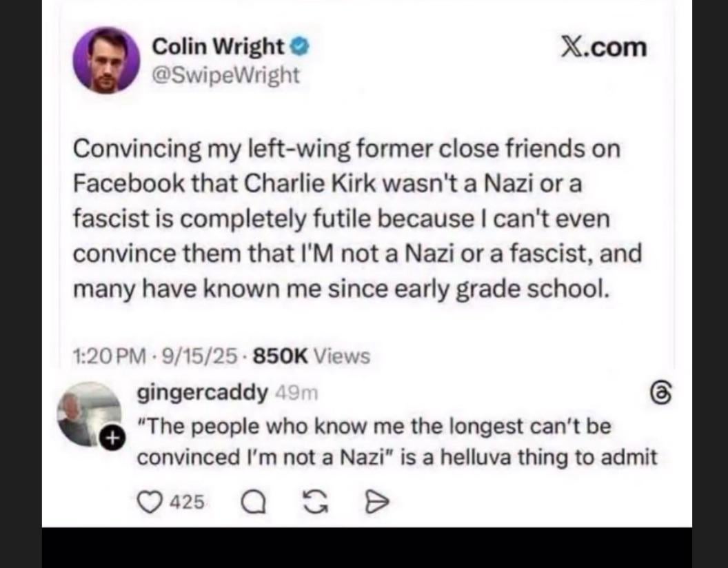Click the 850K Views count

pyautogui.click(x=312, y=356)
